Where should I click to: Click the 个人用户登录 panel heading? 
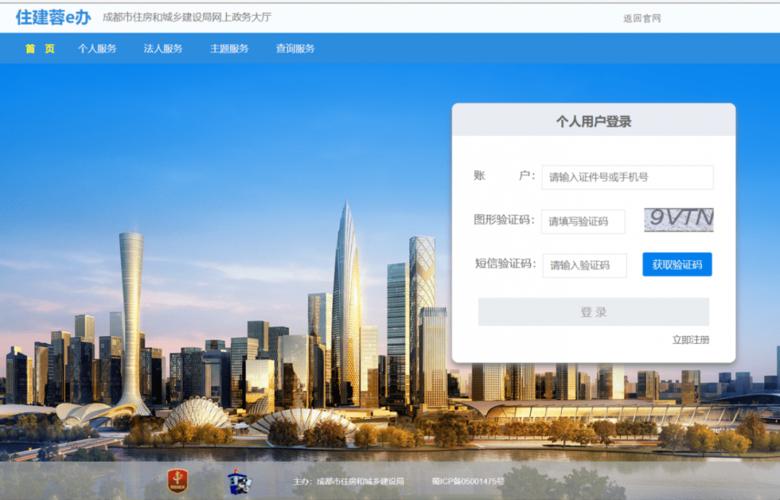point(593,122)
